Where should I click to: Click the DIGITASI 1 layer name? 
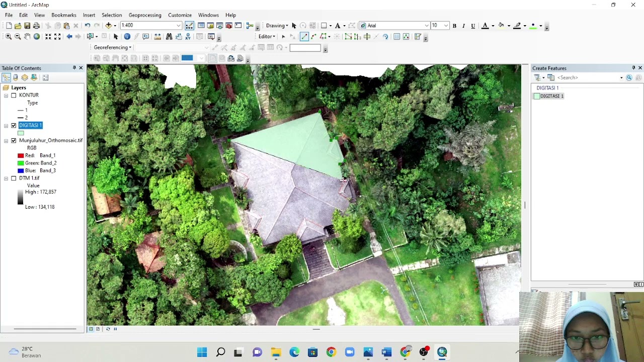(30, 125)
